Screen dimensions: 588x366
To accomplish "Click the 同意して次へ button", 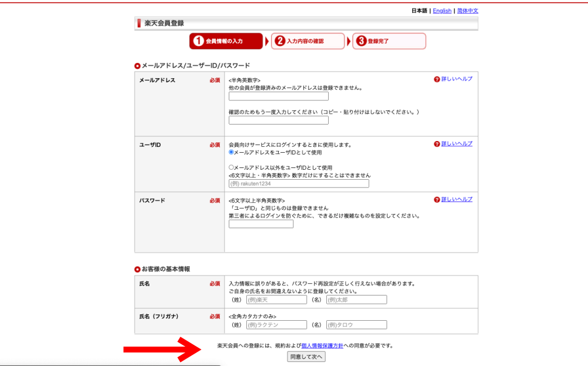I will [306, 357].
